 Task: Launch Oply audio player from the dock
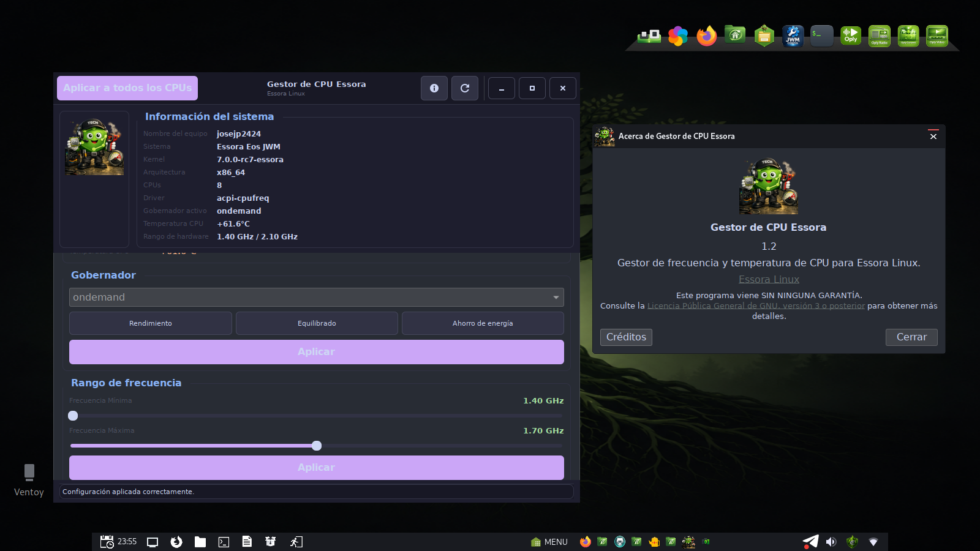coord(851,36)
